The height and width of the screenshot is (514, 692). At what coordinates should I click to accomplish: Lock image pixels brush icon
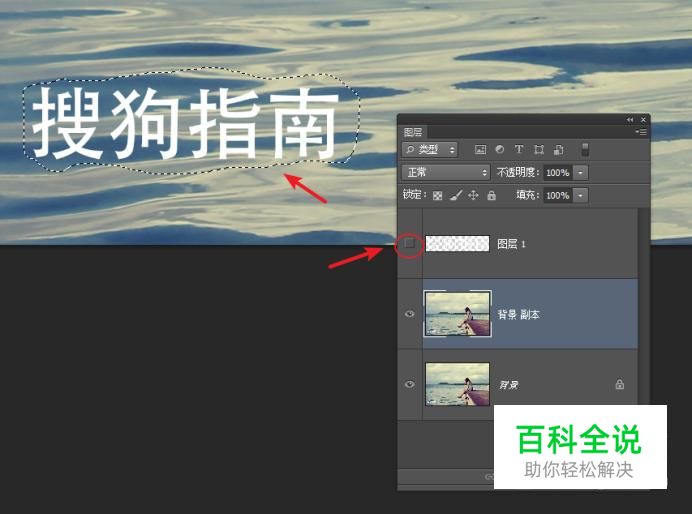pyautogui.click(x=456, y=195)
